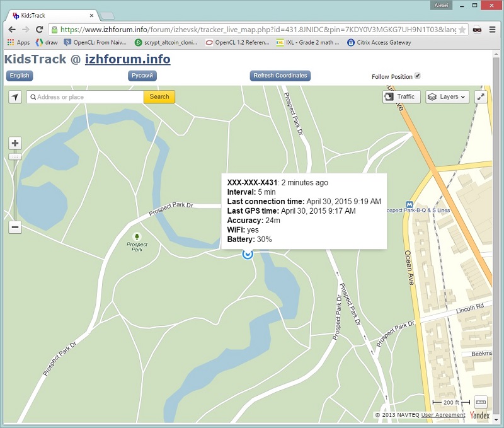
Task: Click the page scrollbar up arrow
Action: [x=496, y=54]
